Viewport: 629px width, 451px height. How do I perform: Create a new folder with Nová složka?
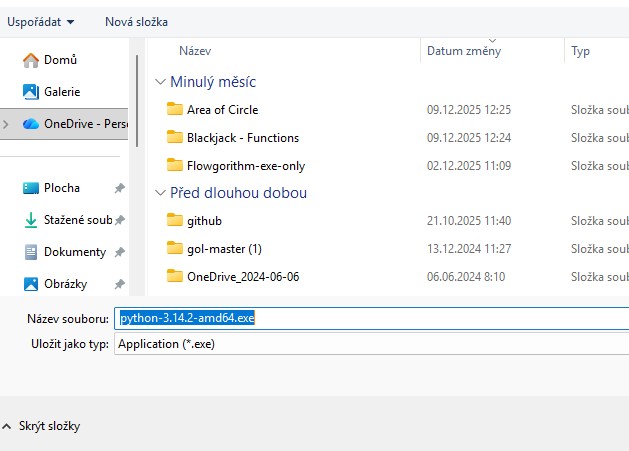(136, 22)
